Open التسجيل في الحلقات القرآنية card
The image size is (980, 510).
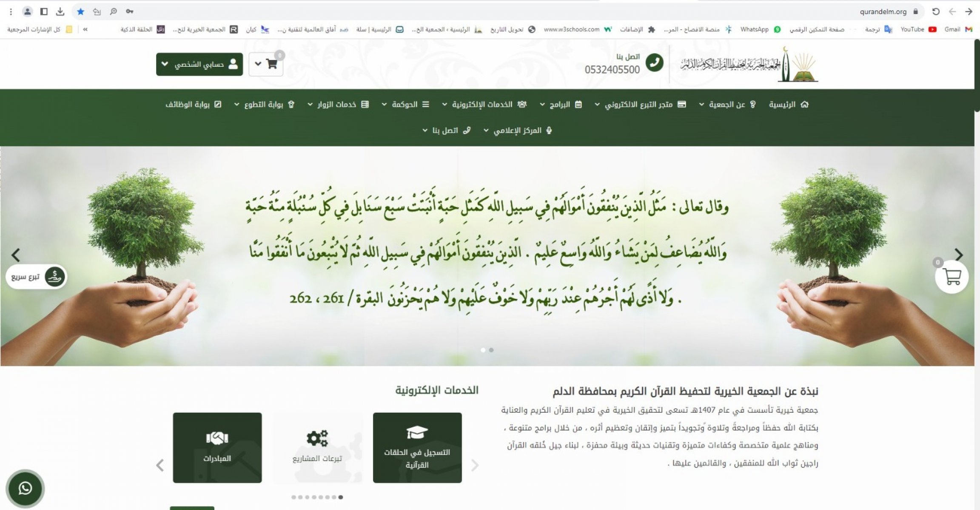pos(417,448)
